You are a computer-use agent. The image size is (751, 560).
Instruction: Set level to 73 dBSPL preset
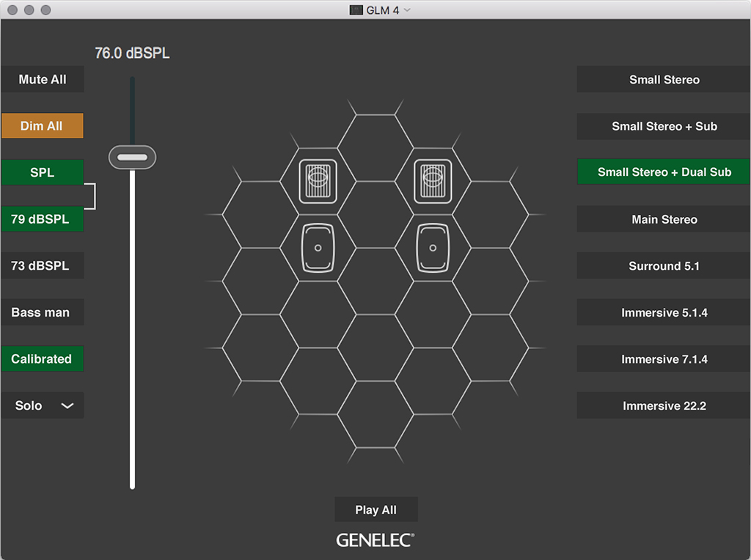point(43,266)
